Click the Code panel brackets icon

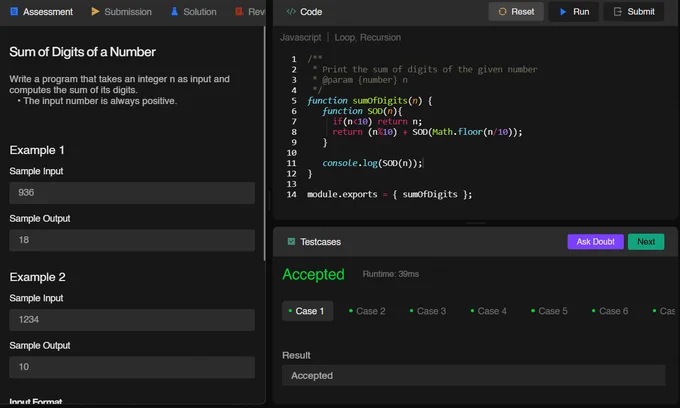(291, 12)
